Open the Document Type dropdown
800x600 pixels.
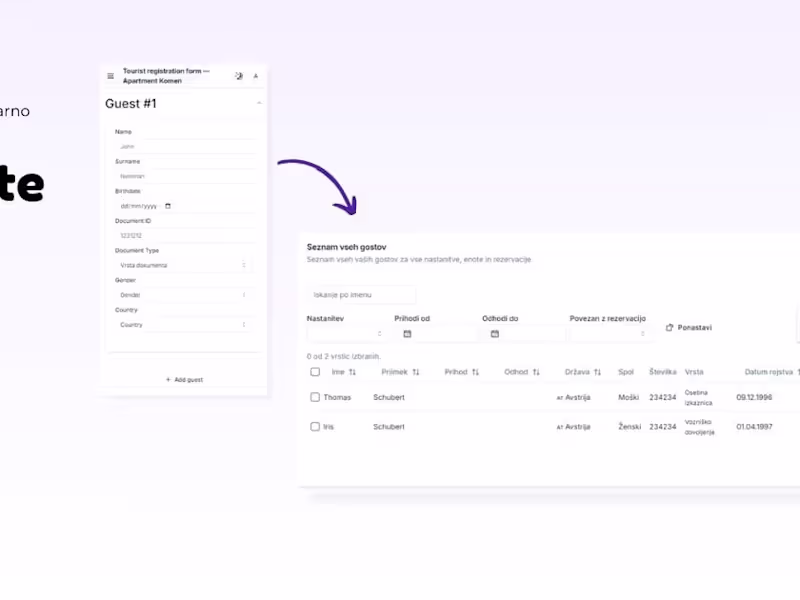pyautogui.click(x=183, y=265)
